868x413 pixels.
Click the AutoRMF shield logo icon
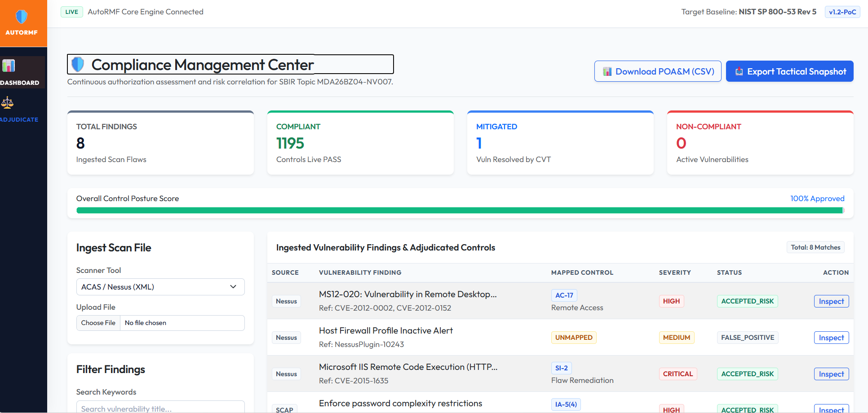coord(22,17)
